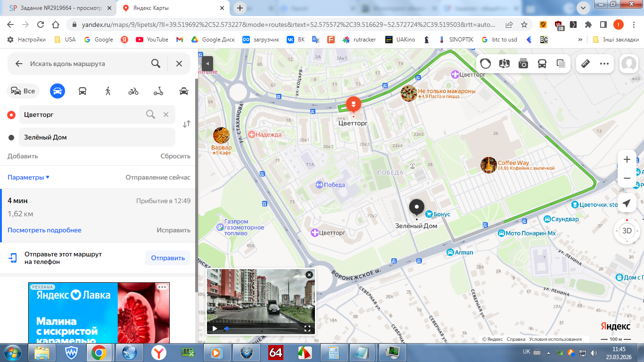Open YouTube bookmark

pos(152,40)
